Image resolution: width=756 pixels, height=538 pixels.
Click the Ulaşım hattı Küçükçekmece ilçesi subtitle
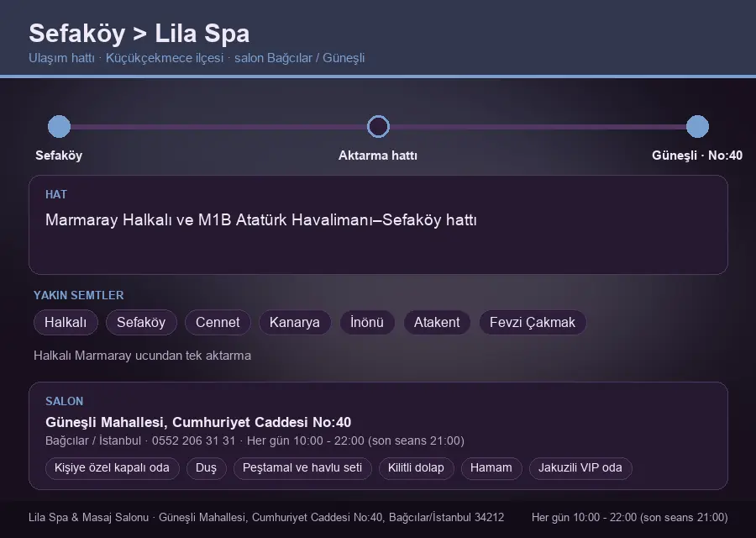tap(197, 58)
